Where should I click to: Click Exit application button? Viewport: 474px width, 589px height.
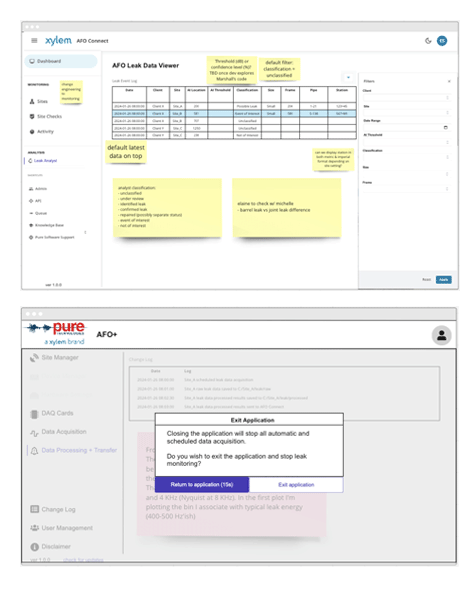[296, 485]
